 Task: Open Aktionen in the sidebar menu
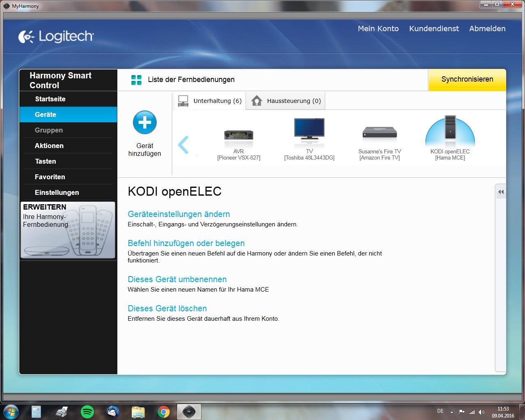pos(49,146)
